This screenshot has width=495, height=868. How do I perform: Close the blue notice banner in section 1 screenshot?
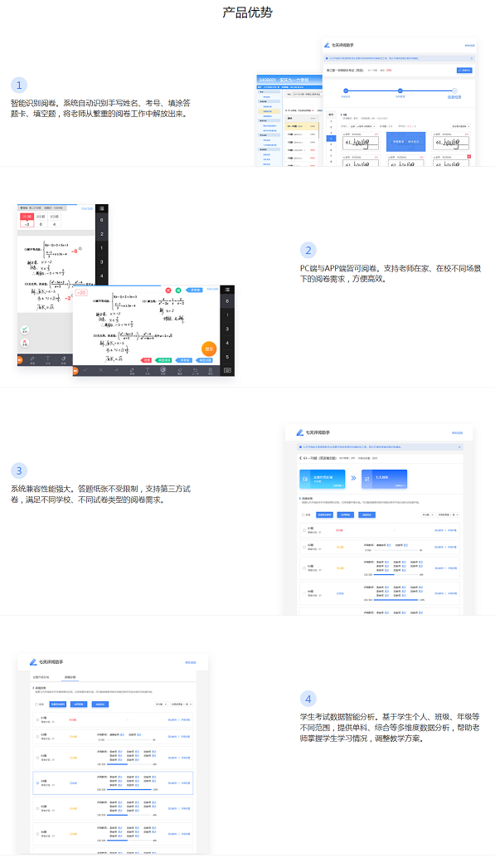click(x=471, y=58)
